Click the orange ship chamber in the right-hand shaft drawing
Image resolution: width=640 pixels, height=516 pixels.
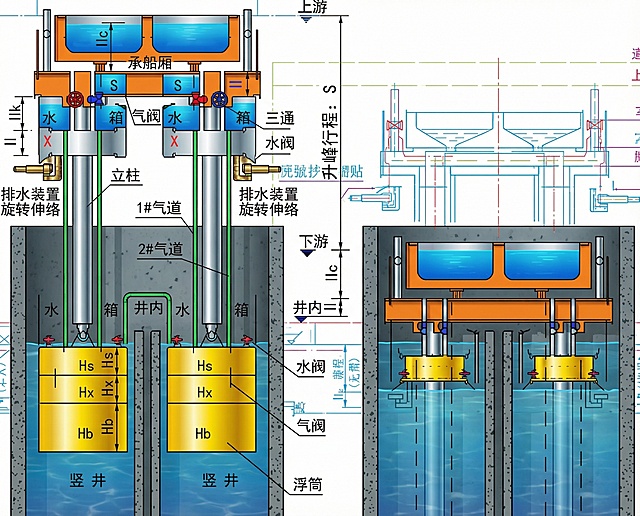point(498,265)
